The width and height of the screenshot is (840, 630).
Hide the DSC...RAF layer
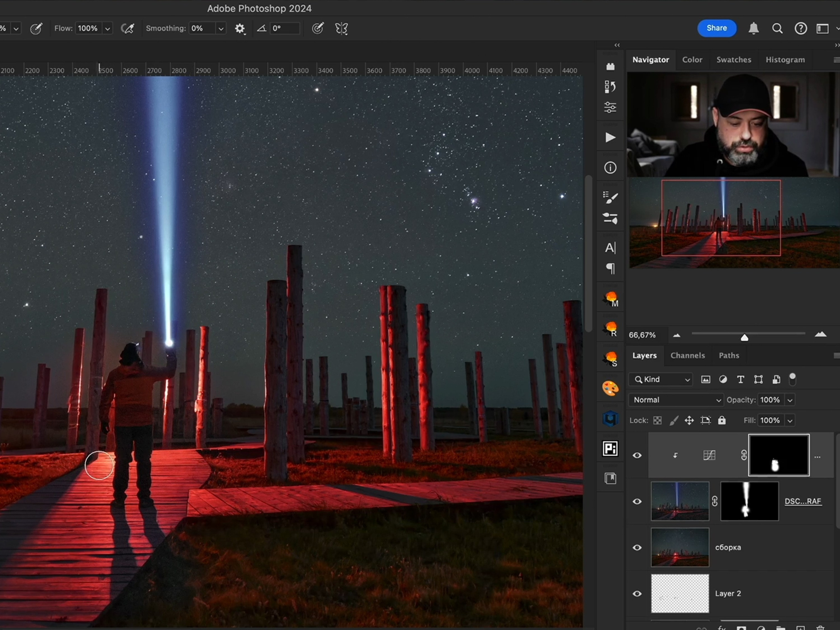(x=637, y=502)
